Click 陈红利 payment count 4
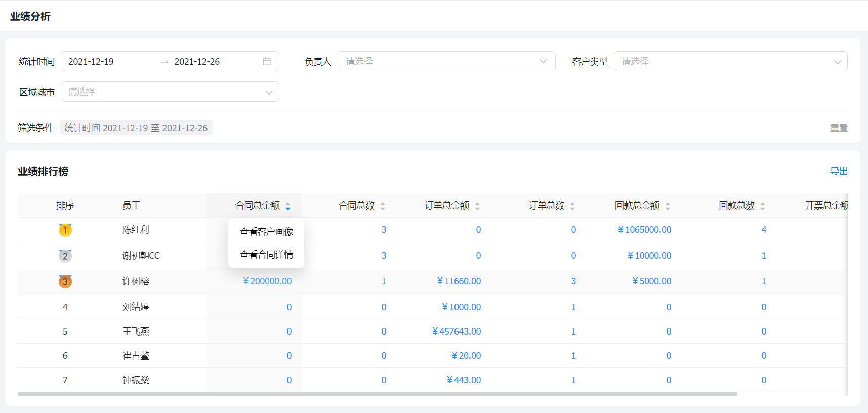The width and height of the screenshot is (868, 413). pos(764,230)
